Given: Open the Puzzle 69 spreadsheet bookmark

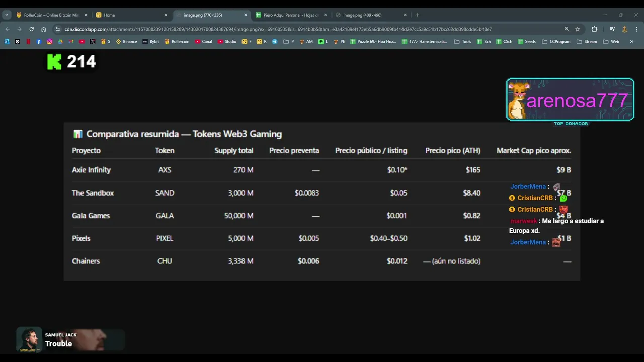Looking at the screenshot, I should (x=373, y=42).
